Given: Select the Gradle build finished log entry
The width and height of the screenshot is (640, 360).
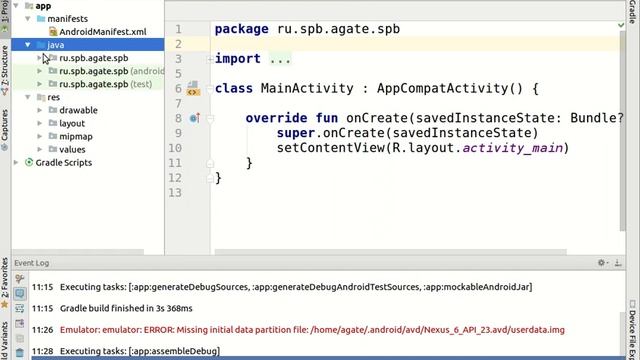Looking at the screenshot, I should click(126, 309).
